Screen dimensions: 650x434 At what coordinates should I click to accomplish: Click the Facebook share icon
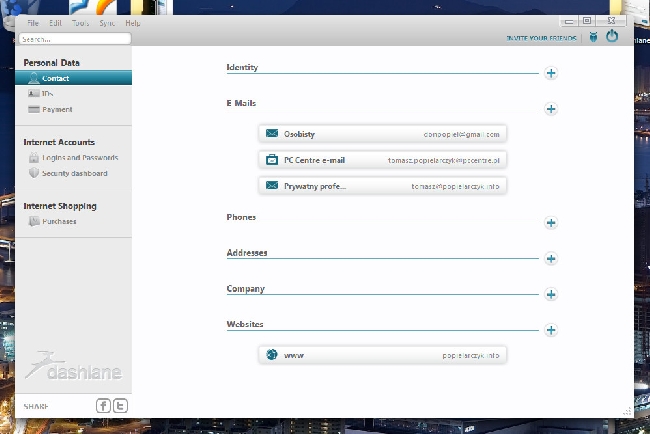click(x=103, y=405)
